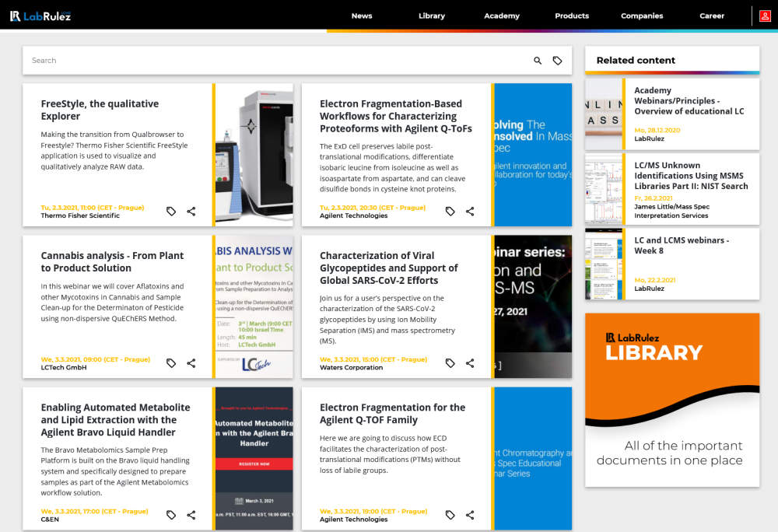Share the FreeStyle qualitative Explorer webinar
This screenshot has width=778, height=532.
click(x=191, y=212)
